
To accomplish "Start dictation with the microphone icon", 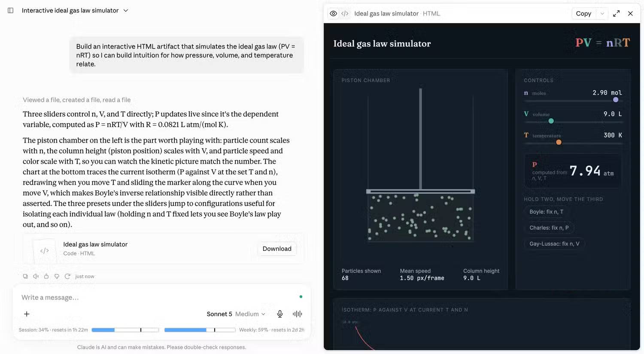I will [x=280, y=314].
